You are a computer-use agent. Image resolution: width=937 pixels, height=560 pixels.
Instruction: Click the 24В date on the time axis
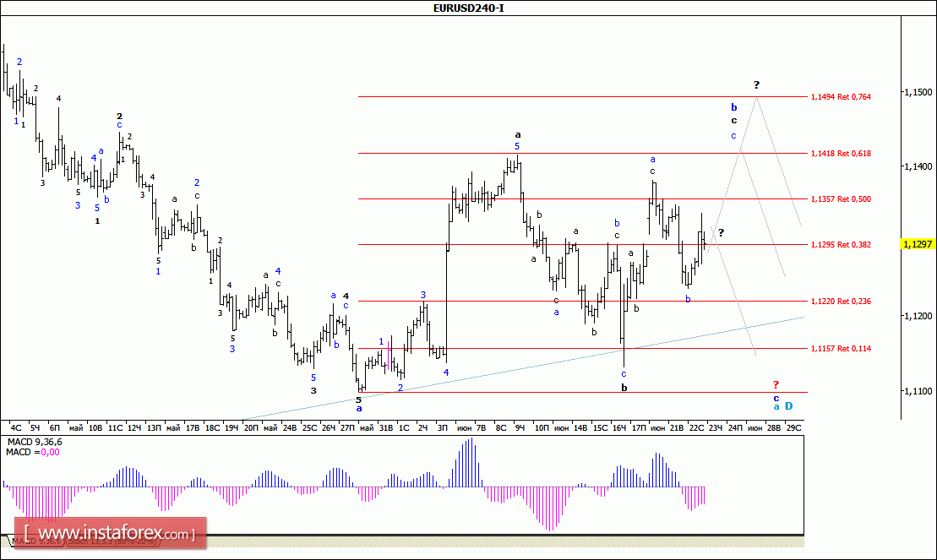pyautogui.click(x=290, y=428)
